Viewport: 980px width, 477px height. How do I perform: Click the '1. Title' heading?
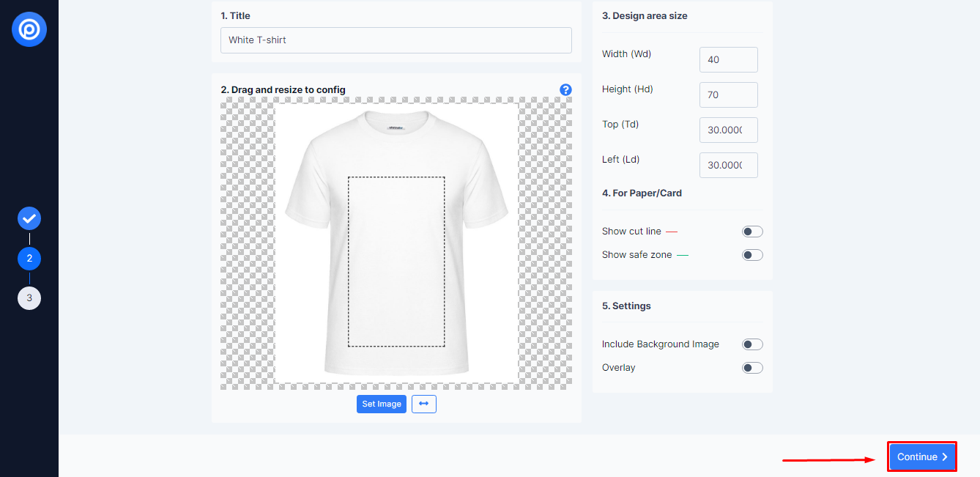[235, 15]
